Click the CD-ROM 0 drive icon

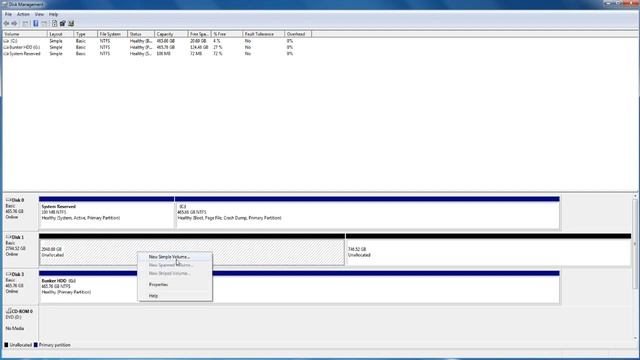click(8, 311)
